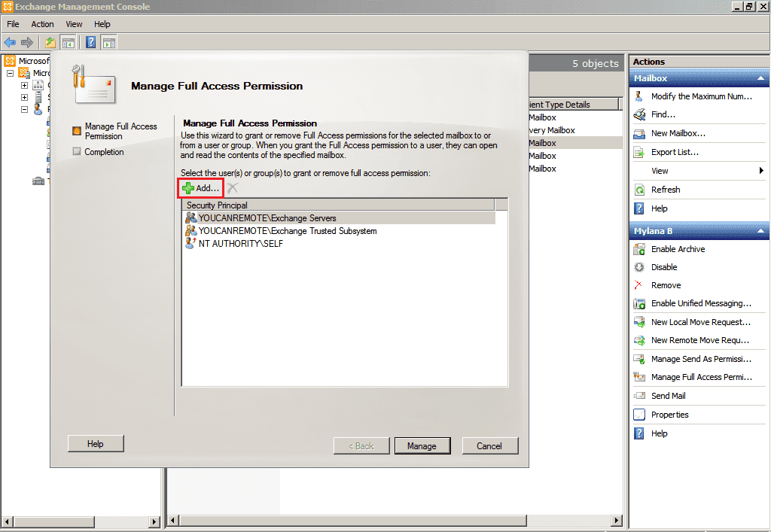Image resolution: width=771 pixels, height=532 pixels.
Task: Open the Action menu
Action: point(42,24)
